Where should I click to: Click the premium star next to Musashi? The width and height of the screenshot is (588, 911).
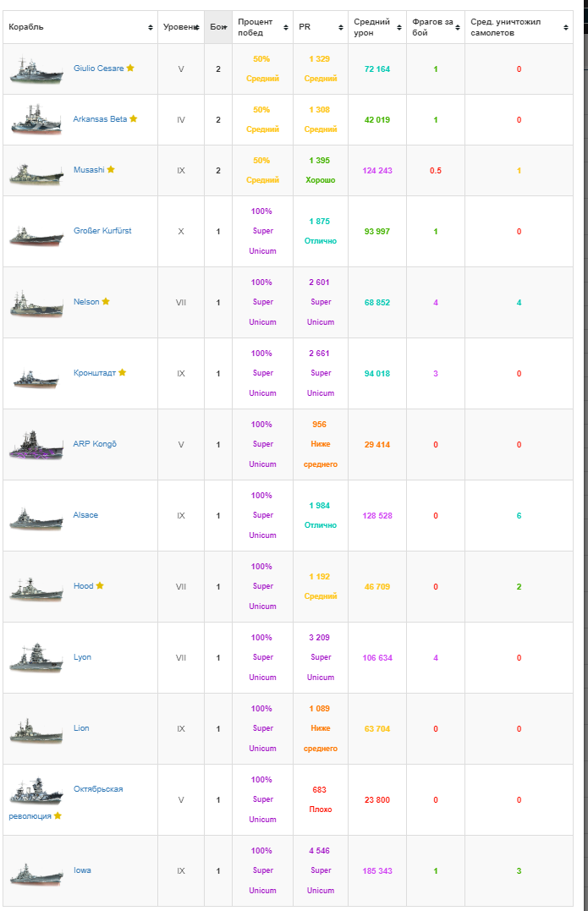click(x=111, y=169)
